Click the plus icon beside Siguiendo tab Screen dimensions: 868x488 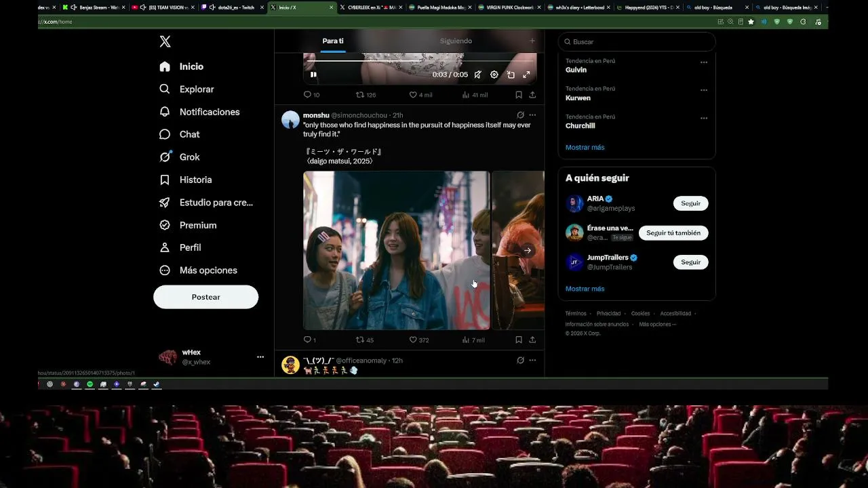click(x=532, y=41)
